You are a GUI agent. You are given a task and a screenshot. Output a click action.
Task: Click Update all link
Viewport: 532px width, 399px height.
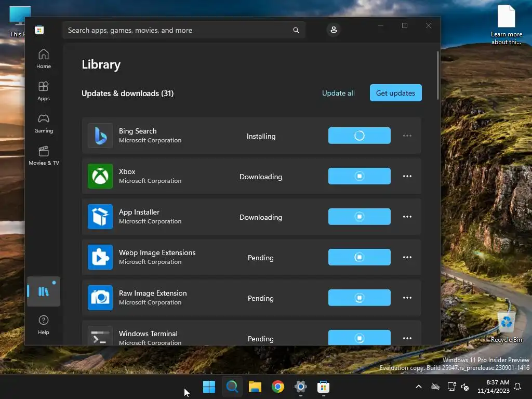[x=338, y=93]
